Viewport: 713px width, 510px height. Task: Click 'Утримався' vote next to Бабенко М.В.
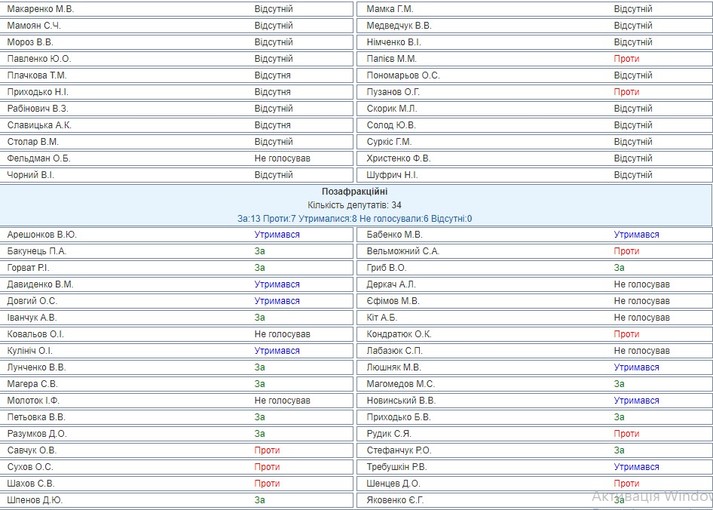(636, 235)
